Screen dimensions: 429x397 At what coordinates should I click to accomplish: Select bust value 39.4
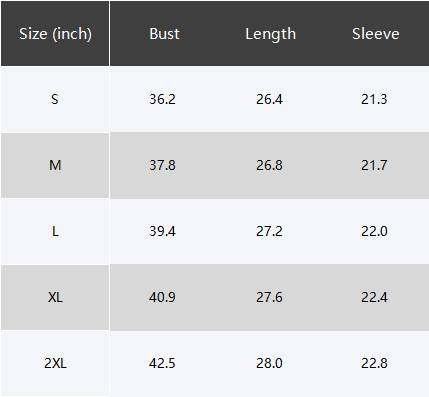(162, 231)
